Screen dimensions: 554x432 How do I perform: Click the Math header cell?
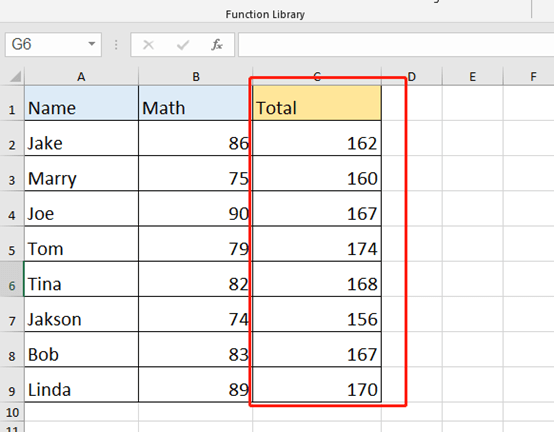point(196,103)
